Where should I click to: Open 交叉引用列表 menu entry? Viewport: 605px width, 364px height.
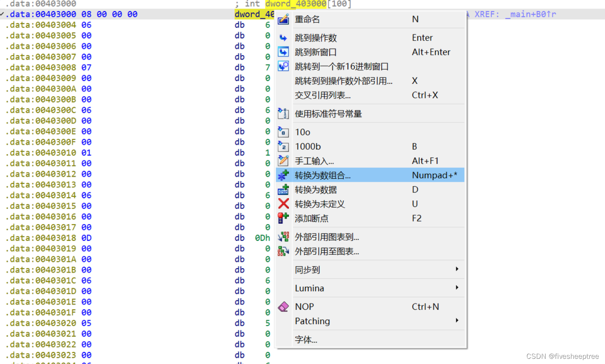322,95
